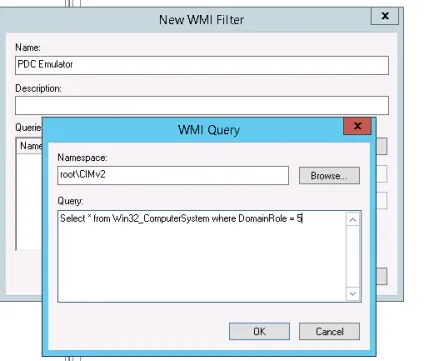Click inside the Query text area
The width and height of the screenshot is (424, 361).
(202, 257)
